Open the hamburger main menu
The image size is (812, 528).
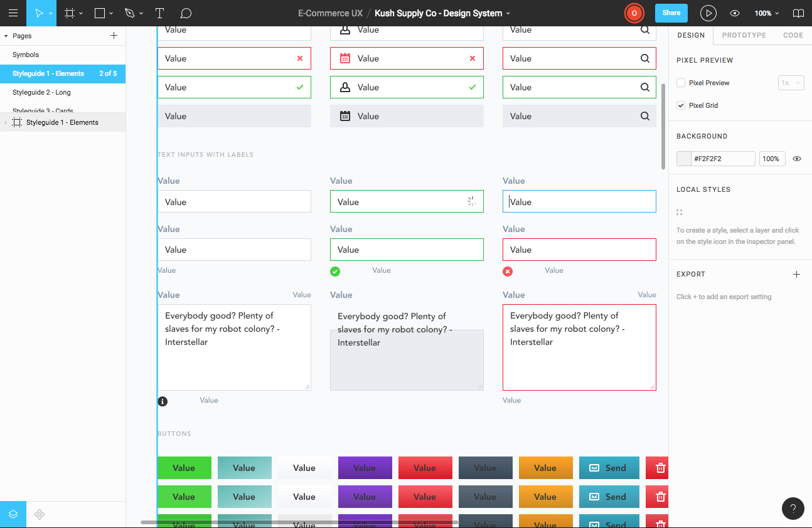click(x=13, y=13)
